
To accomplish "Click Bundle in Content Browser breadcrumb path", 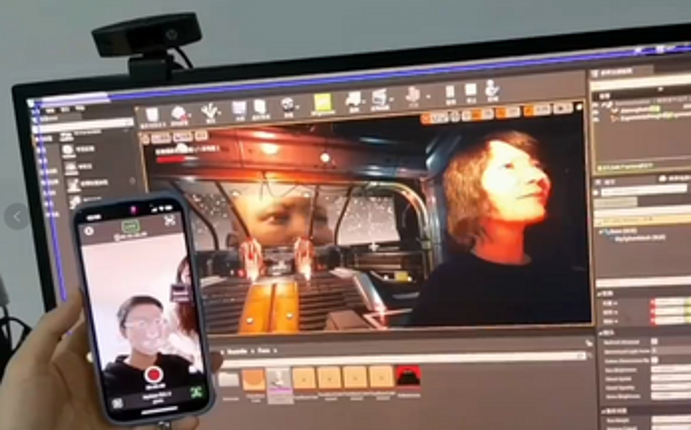I will point(238,351).
